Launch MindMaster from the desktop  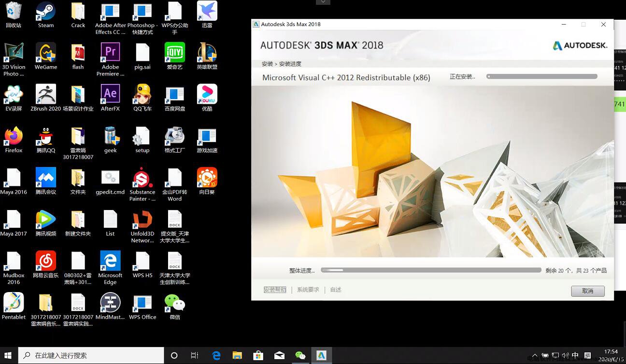tap(110, 307)
